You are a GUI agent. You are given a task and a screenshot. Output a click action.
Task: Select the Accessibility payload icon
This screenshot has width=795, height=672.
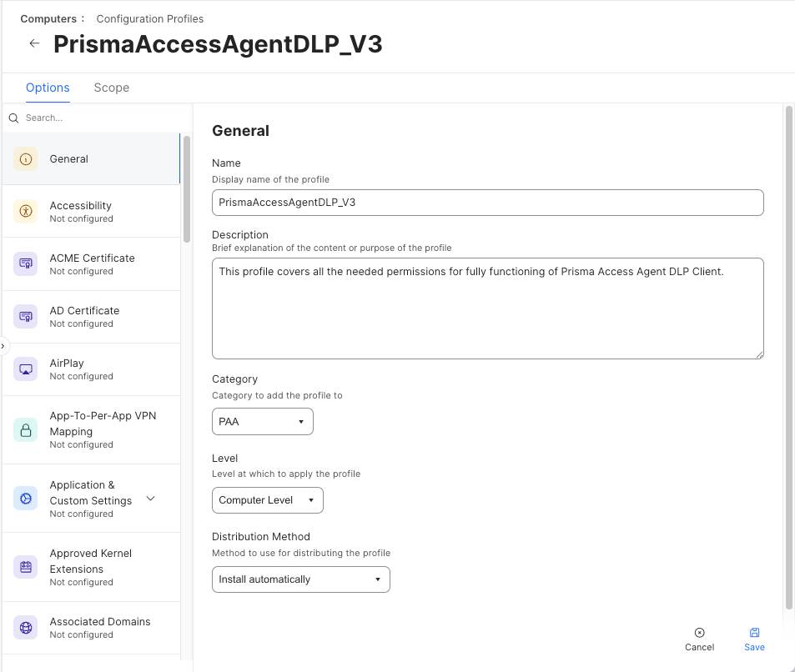click(26, 212)
